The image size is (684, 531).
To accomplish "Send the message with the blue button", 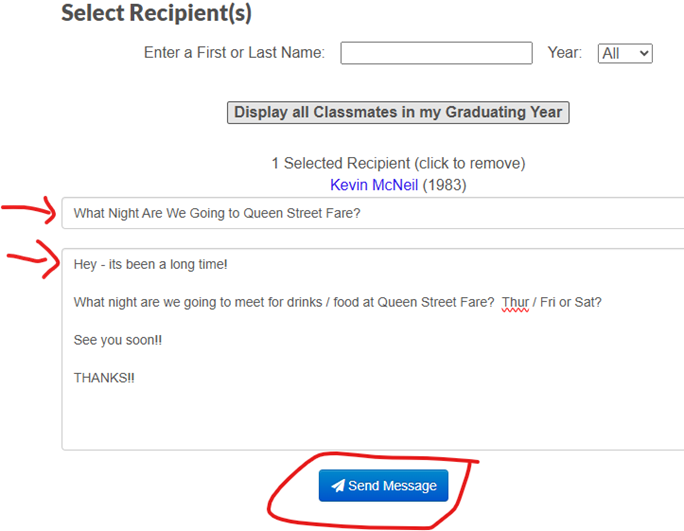I will pos(383,486).
